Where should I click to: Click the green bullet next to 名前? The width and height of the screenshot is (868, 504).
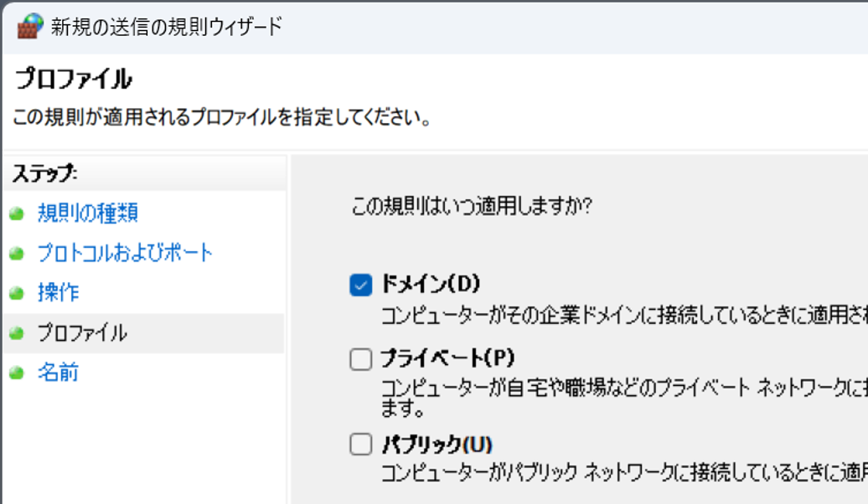[16, 373]
